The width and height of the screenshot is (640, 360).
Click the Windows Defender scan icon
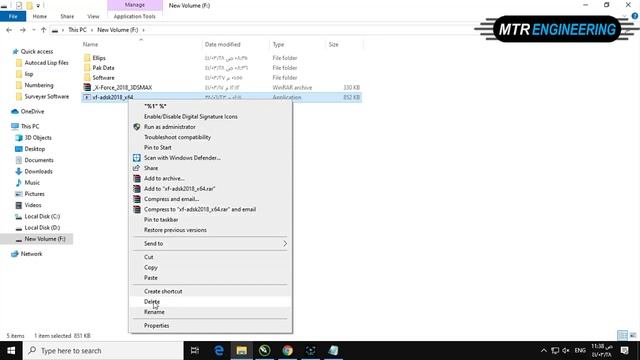pyautogui.click(x=137, y=158)
